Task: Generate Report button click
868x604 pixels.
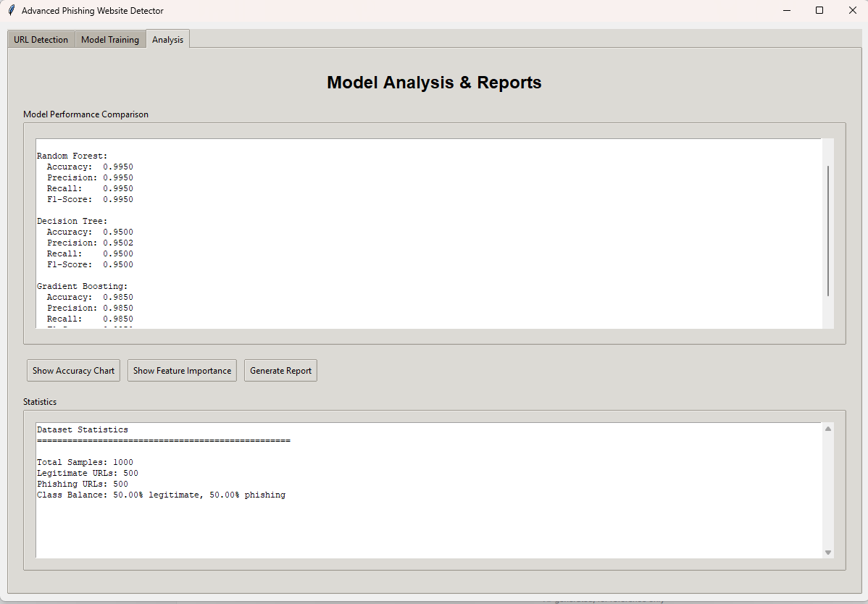Action: click(x=280, y=371)
